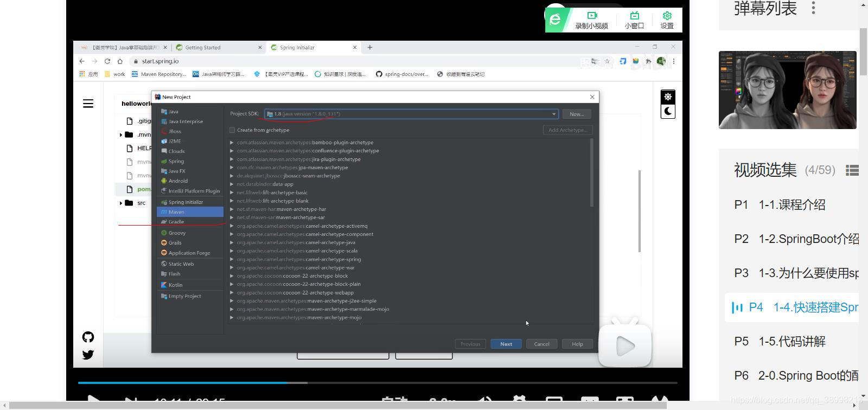Viewport: 868px width, 410px height.
Task: Switch Spring Initializr to light theme
Action: [668, 97]
